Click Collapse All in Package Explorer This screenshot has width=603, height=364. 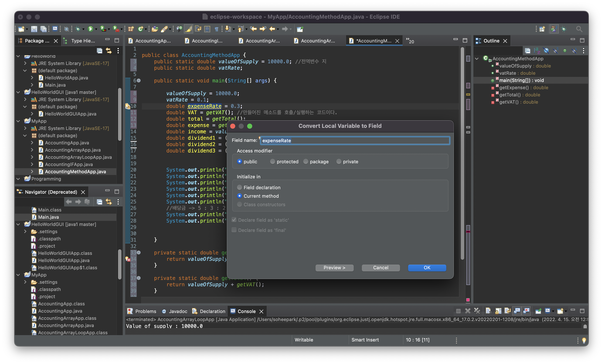[99, 51]
